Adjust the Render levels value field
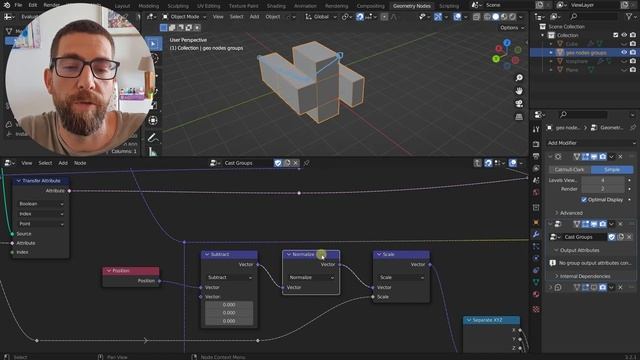640x360 pixels. [603, 189]
